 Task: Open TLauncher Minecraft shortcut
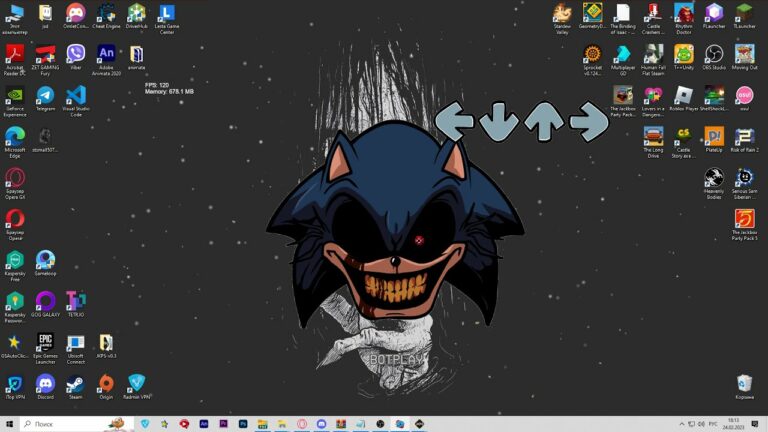(744, 17)
